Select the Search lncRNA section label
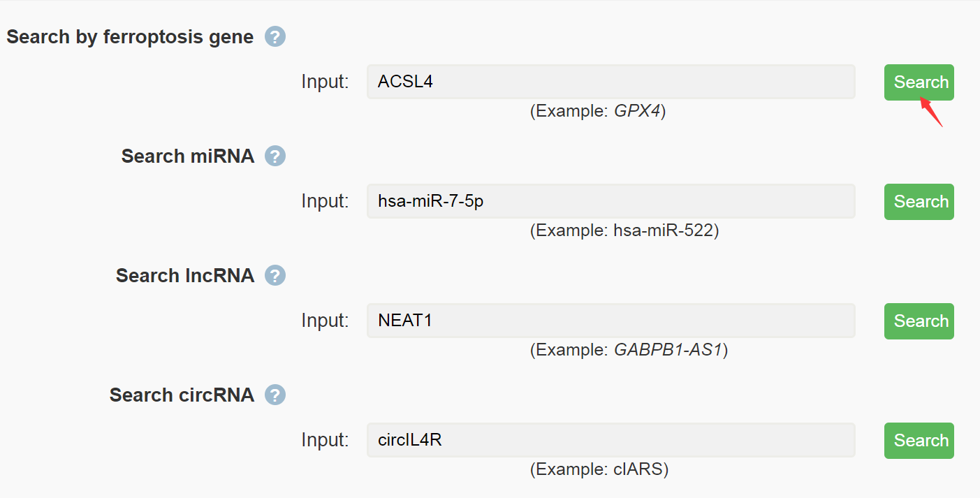 coord(185,275)
